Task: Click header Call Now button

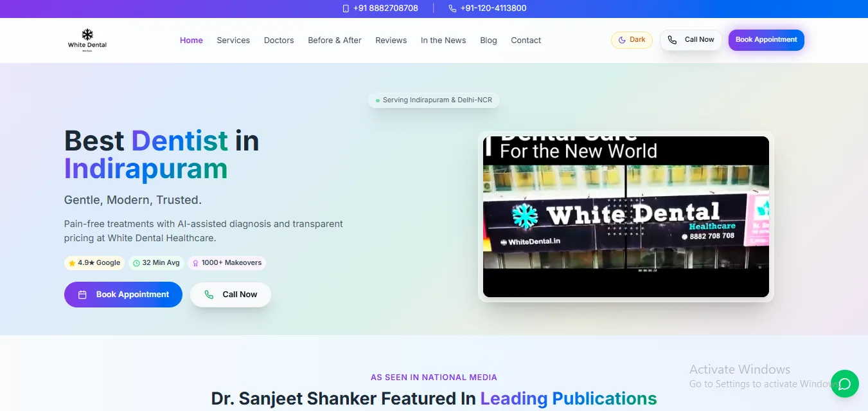Action: point(691,40)
